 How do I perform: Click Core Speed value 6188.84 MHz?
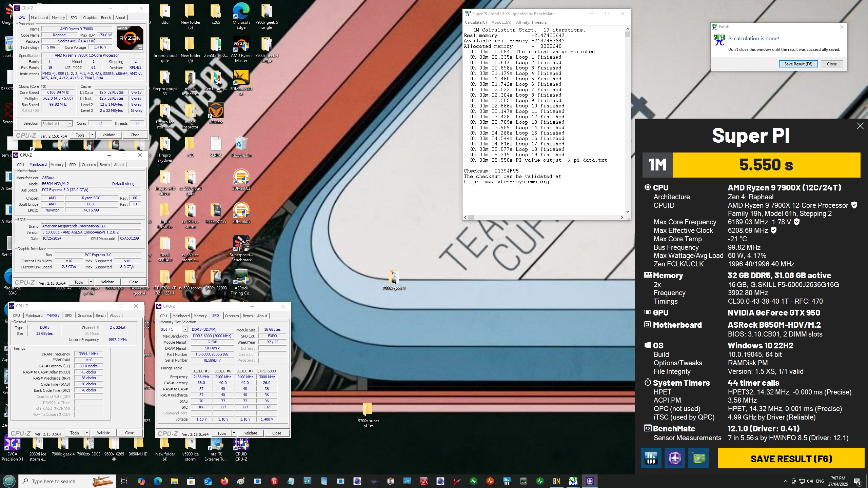pyautogui.click(x=58, y=92)
